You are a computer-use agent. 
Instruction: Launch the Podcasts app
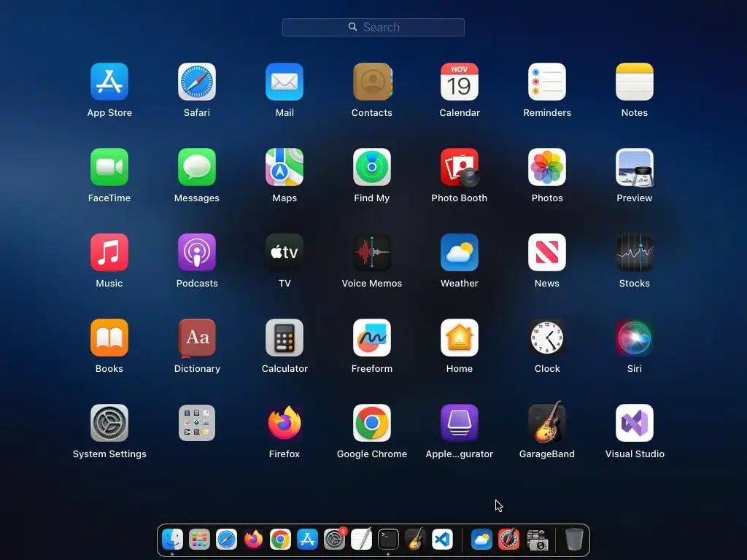pos(197,252)
